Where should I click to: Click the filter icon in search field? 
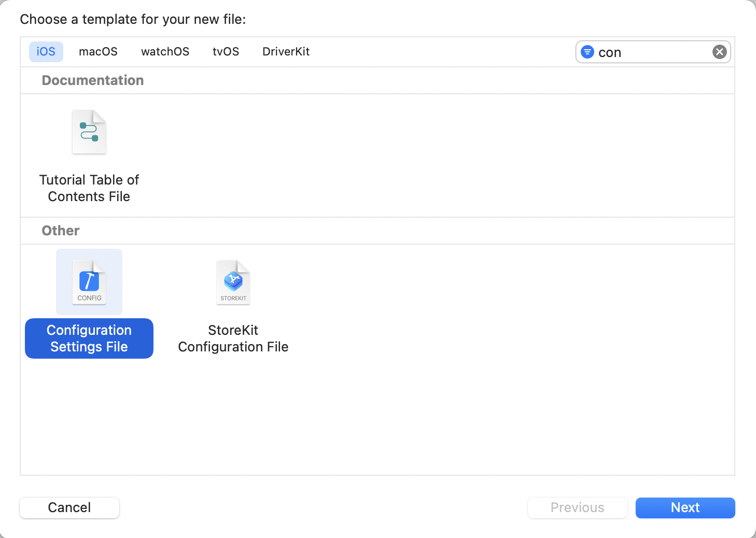(587, 52)
